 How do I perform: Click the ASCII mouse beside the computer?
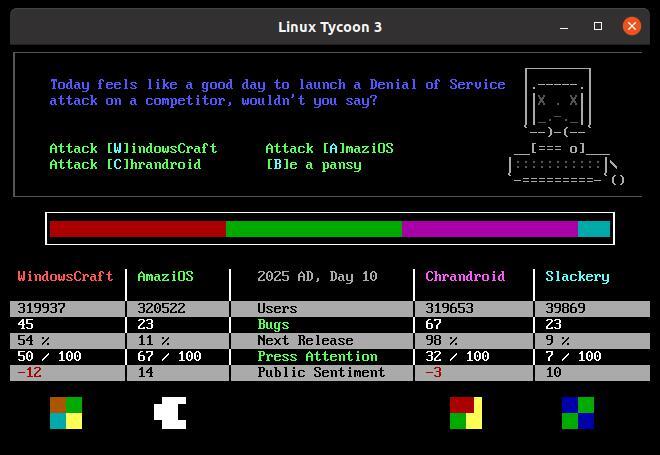coord(617,179)
